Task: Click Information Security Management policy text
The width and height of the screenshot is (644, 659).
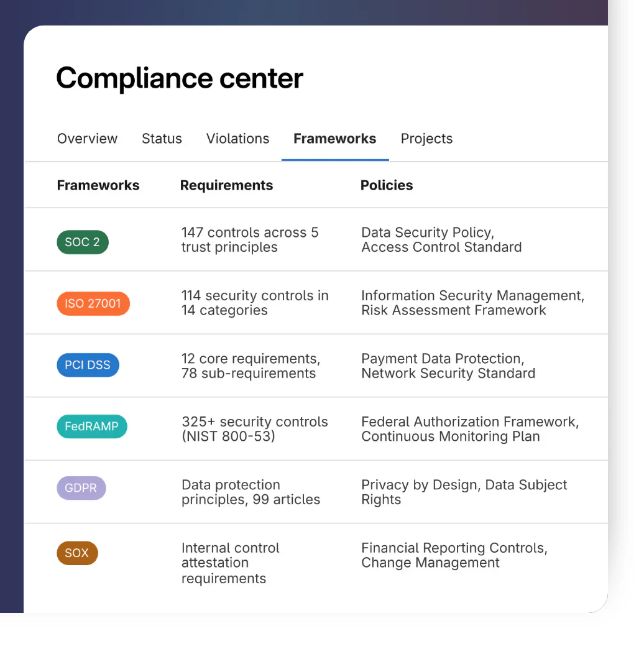Action: [472, 296]
